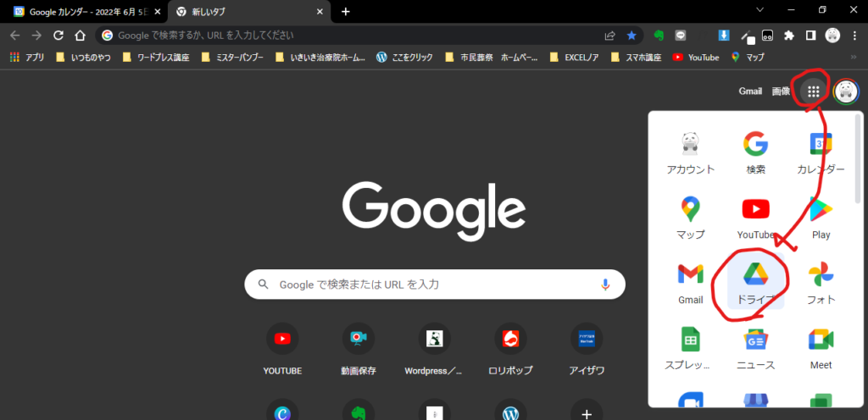
Task: Click the voice search microphone icon
Action: (605, 285)
